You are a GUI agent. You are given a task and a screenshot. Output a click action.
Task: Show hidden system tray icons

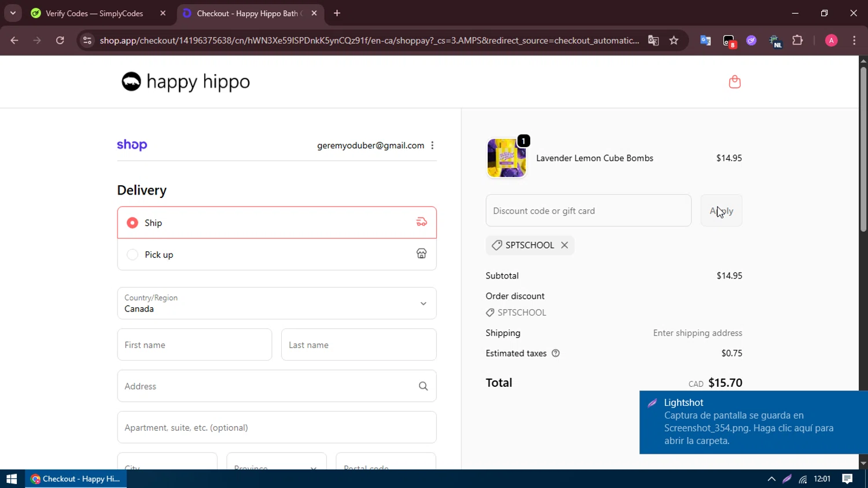point(771,479)
